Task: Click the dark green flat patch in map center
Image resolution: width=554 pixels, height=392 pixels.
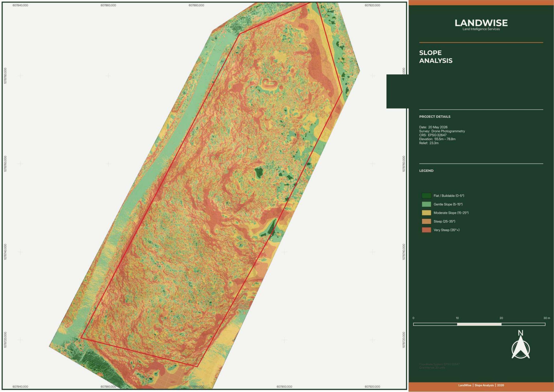Action: click(x=259, y=172)
